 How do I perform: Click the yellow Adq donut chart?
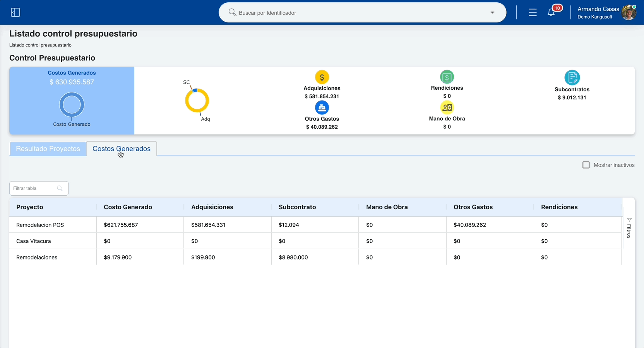(197, 101)
